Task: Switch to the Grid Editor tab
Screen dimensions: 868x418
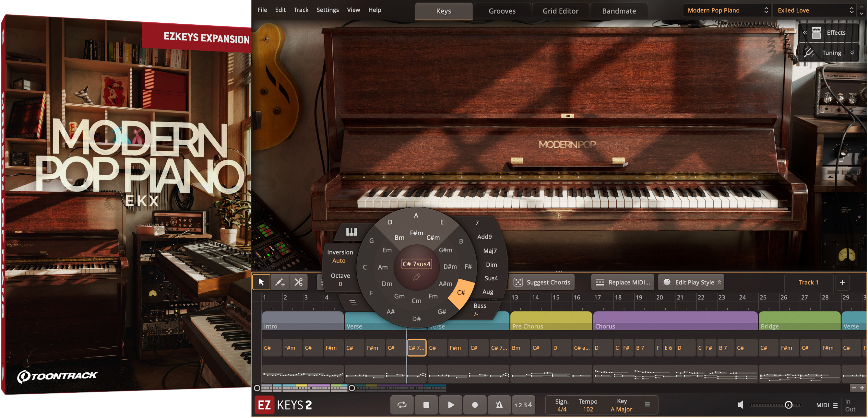Action: 560,11
